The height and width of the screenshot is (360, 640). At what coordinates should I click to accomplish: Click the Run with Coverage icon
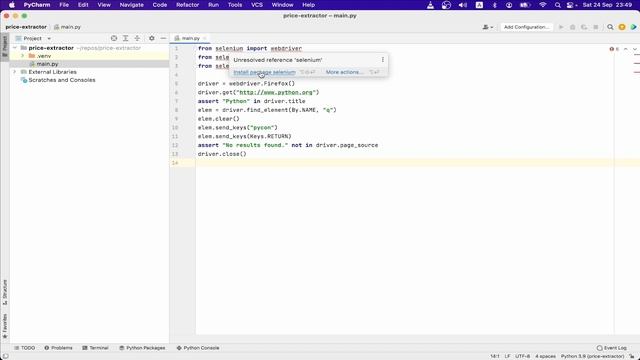click(584, 27)
